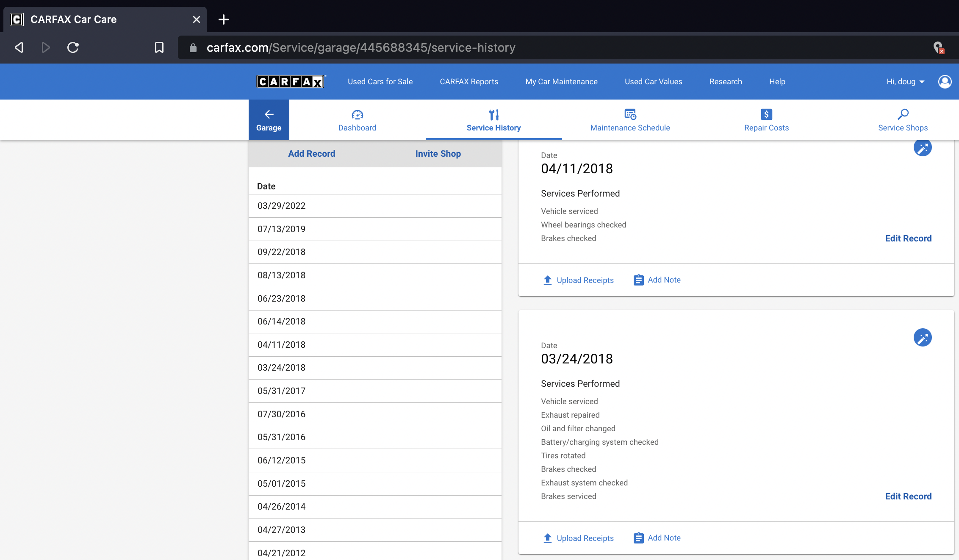The height and width of the screenshot is (560, 959).
Task: Select the 06/23/2018 date row
Action: pyautogui.click(x=375, y=299)
